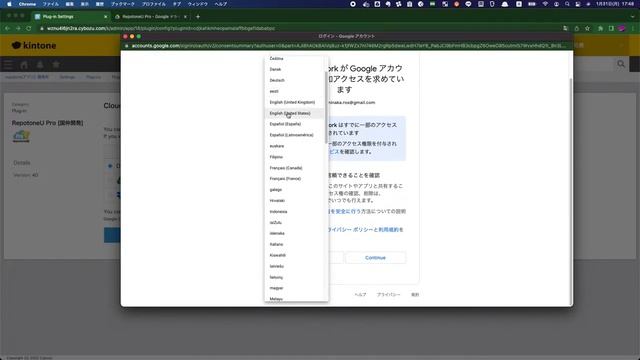Open the kintone notifications bell
Screen dimensions: 640x360
[40, 64]
